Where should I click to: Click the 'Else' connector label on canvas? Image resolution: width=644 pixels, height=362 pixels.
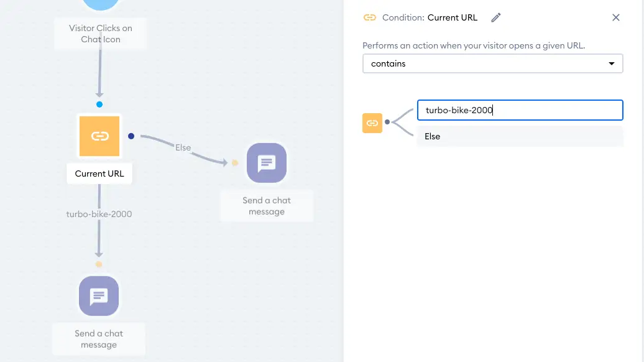[183, 147]
